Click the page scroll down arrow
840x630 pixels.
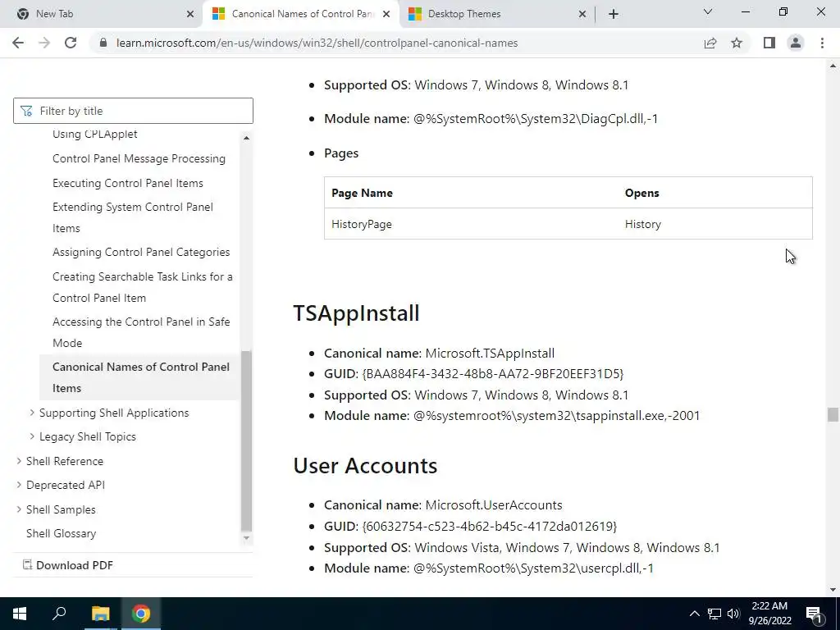click(833, 590)
